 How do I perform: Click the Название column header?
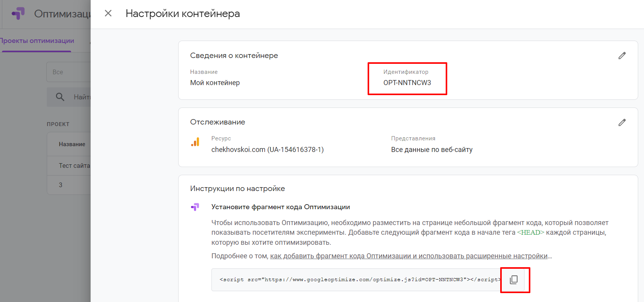pyautogui.click(x=72, y=144)
